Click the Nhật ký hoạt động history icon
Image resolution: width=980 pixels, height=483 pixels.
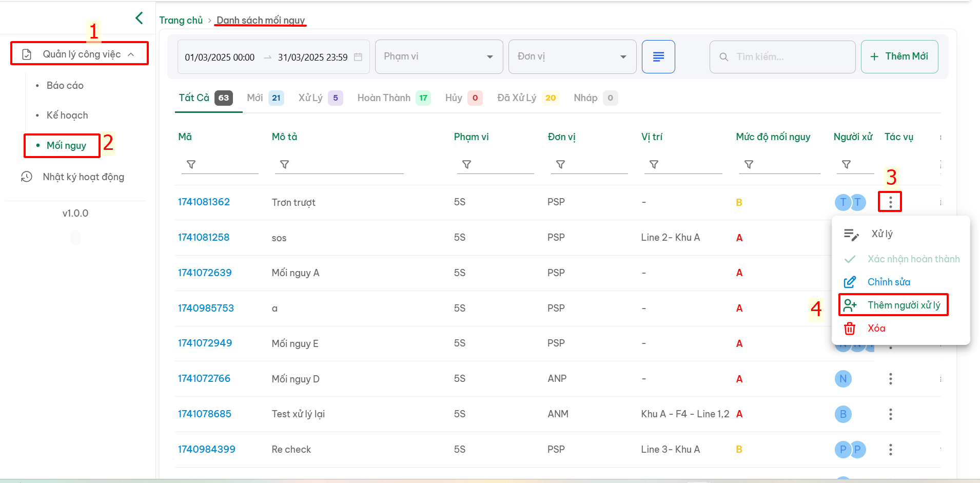pyautogui.click(x=27, y=177)
